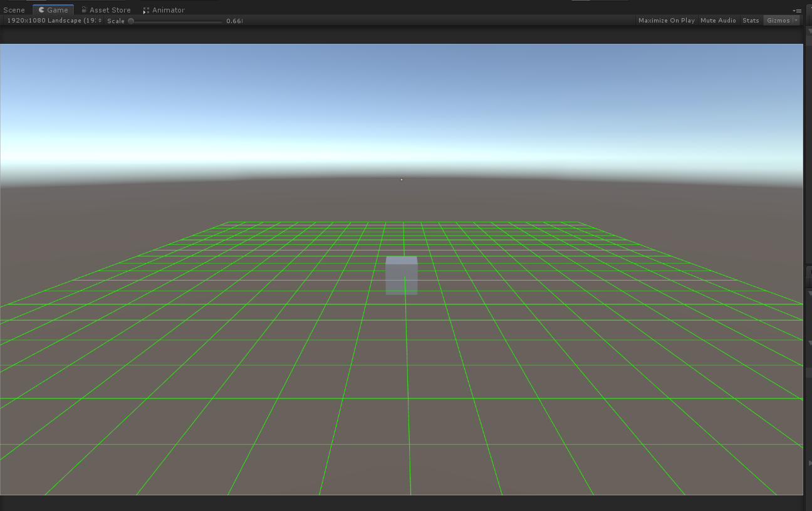
Task: Switch to the Scene tab
Action: tap(14, 10)
